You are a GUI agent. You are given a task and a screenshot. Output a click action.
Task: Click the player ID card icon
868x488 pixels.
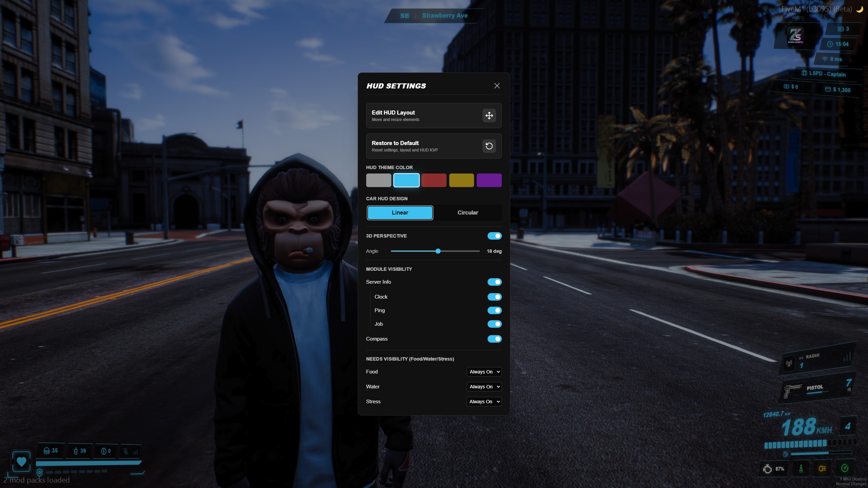click(x=841, y=29)
